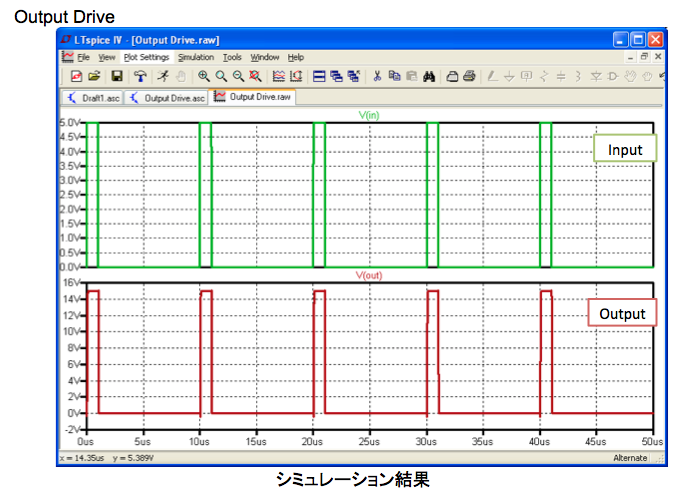Click the Save floppy disk icon
Viewport: 696px width, 495px height.
[117, 76]
